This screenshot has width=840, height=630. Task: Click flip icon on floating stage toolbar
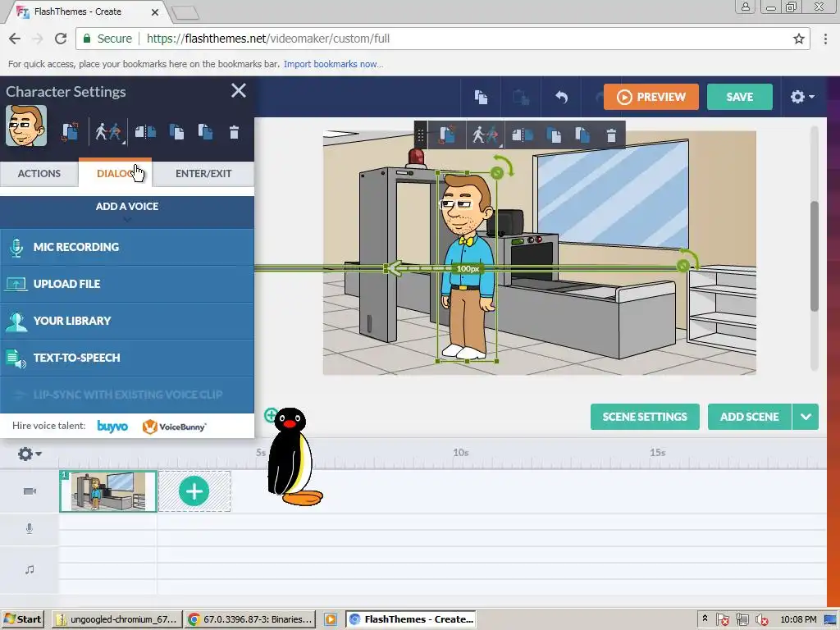[x=522, y=135]
